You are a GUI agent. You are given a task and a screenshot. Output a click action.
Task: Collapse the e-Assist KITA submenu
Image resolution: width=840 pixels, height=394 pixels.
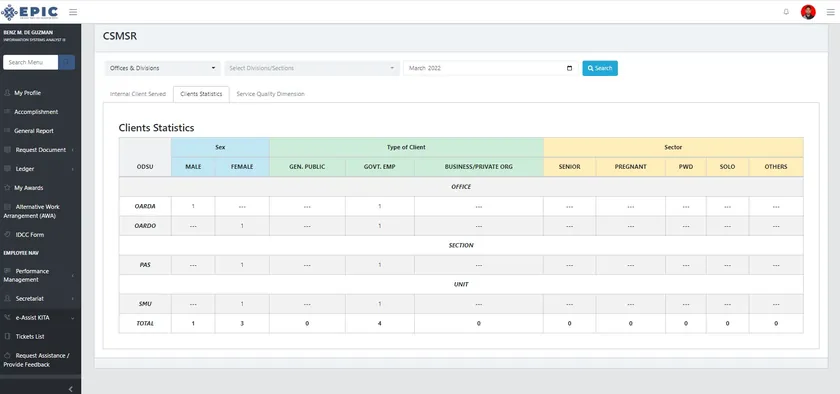(x=40, y=317)
